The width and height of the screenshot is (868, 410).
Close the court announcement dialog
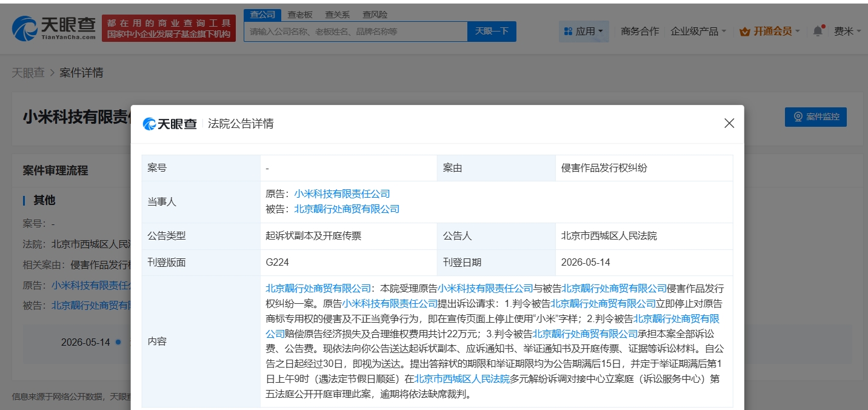coord(729,123)
